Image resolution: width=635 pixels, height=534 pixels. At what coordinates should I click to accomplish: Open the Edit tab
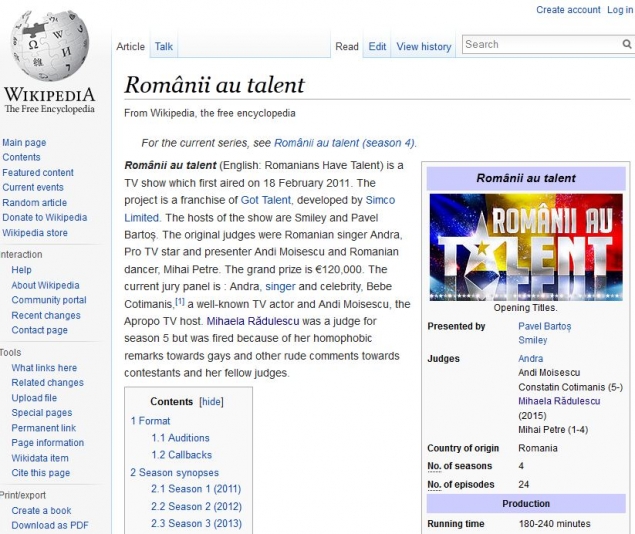coord(377,47)
